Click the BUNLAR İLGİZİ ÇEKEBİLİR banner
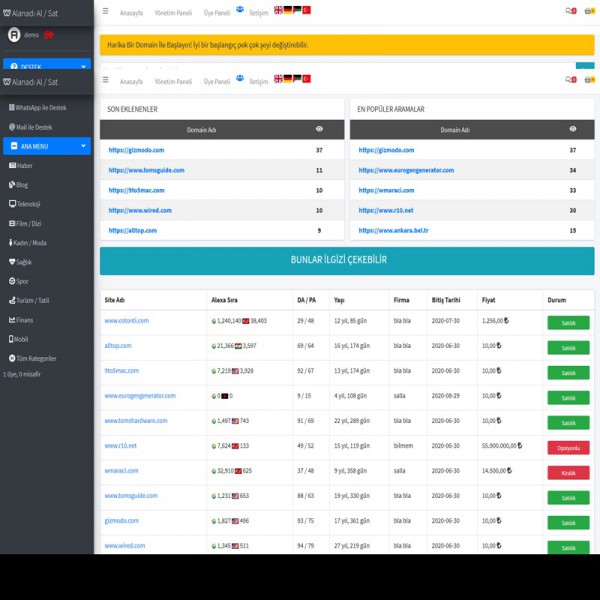600x600 pixels. [347, 261]
